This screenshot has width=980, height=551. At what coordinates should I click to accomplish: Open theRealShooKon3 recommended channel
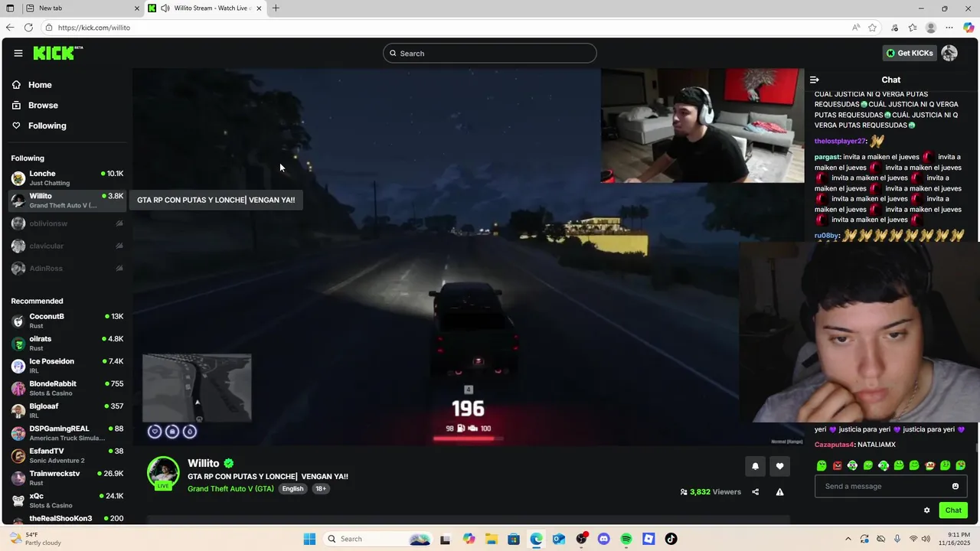(x=67, y=519)
